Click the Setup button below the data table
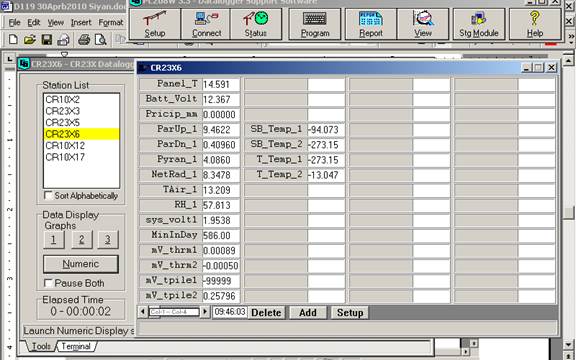 350,313
